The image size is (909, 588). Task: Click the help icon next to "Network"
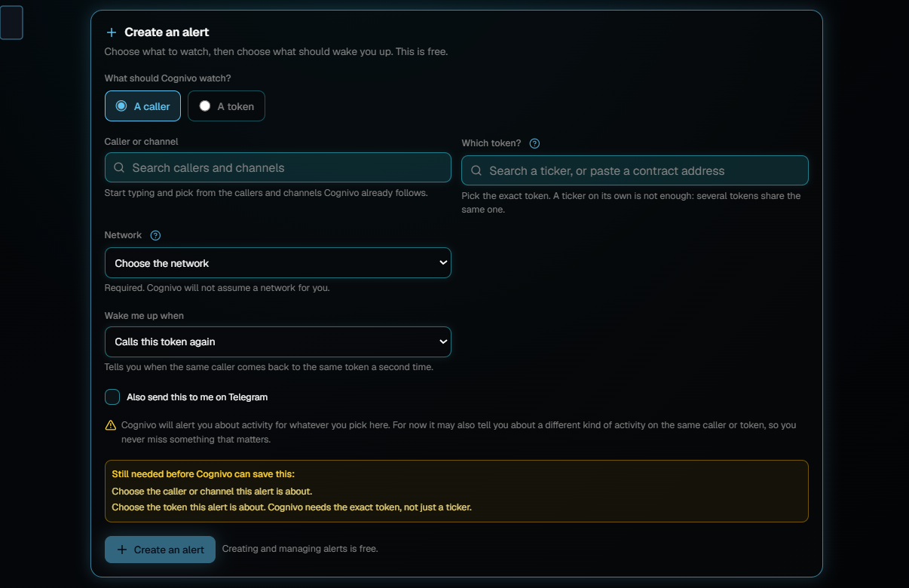155,235
